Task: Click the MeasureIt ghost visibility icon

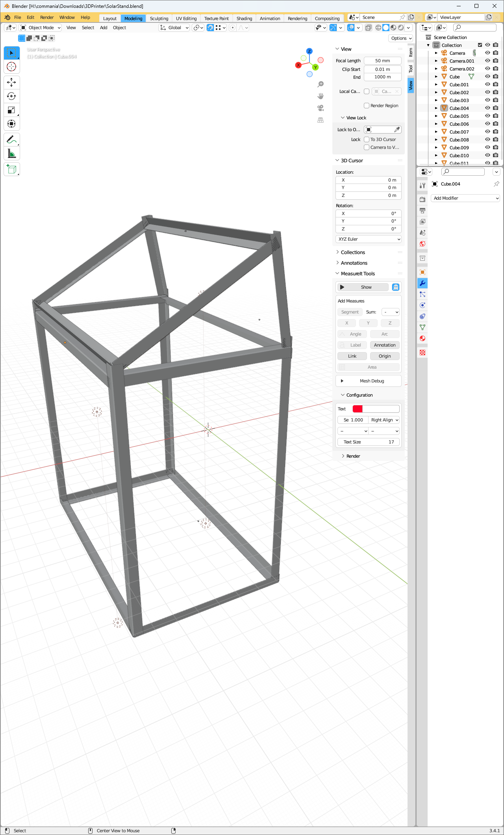Action: (396, 287)
